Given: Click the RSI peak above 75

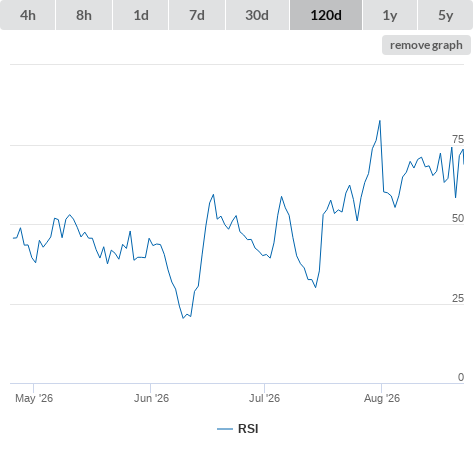Looking at the screenshot, I should pyautogui.click(x=380, y=121).
